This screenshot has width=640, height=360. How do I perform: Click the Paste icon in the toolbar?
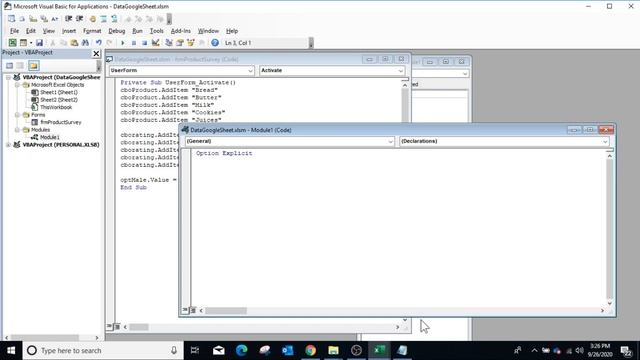pyautogui.click(x=74, y=42)
